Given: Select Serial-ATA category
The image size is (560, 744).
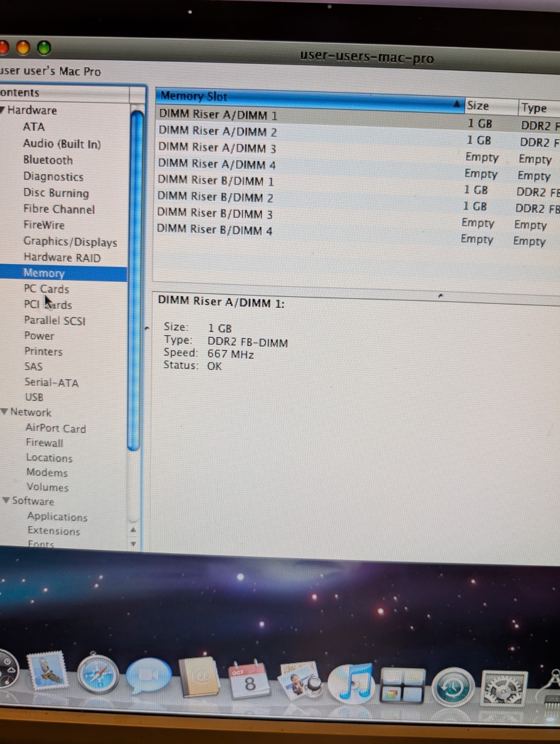Looking at the screenshot, I should [52, 382].
